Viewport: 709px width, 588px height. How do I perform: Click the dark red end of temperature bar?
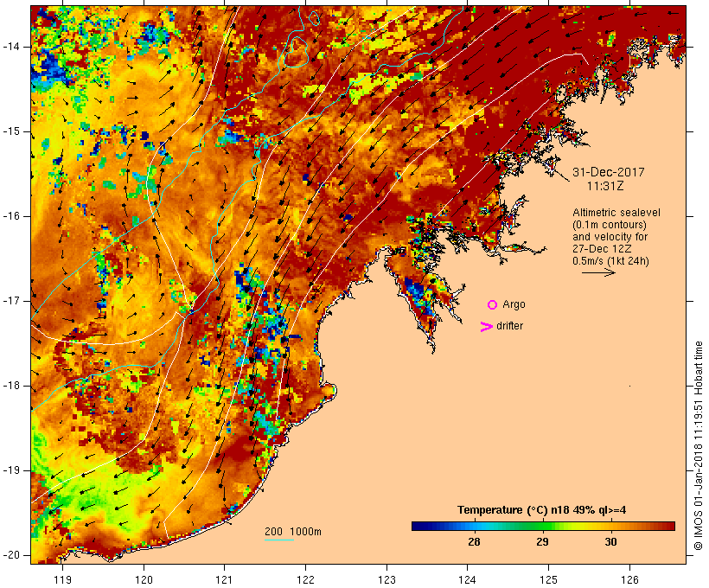click(670, 526)
